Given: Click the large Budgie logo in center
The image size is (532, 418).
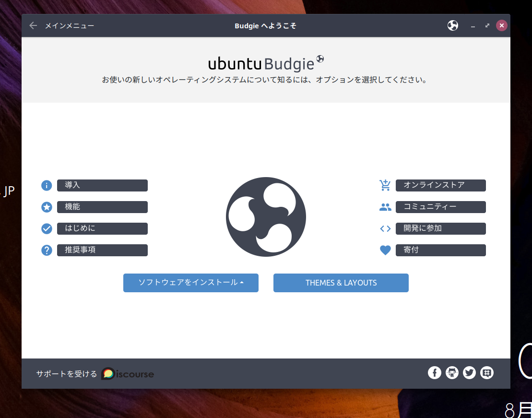Looking at the screenshot, I should click(266, 217).
